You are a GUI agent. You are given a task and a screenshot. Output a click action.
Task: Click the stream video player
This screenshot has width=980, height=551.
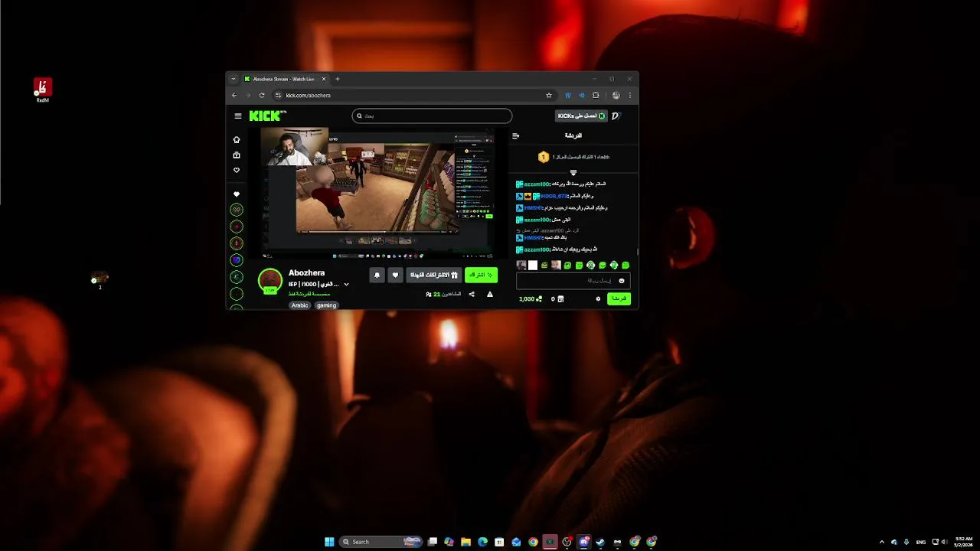[x=377, y=194]
